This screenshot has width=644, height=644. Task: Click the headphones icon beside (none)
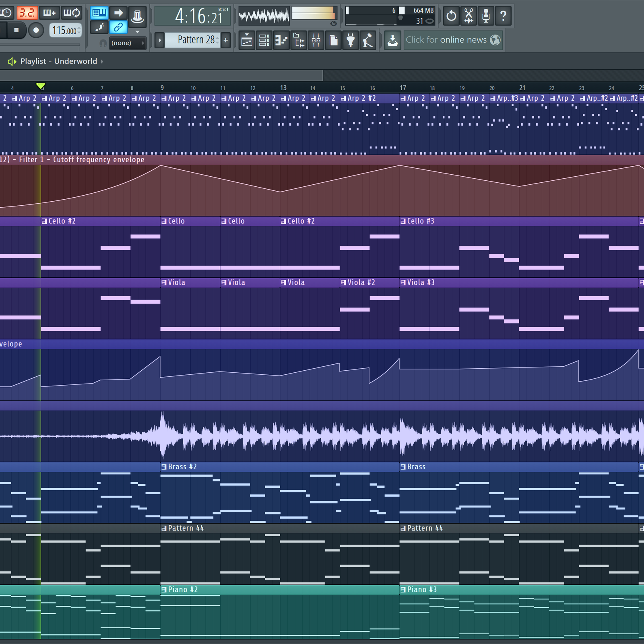[103, 43]
